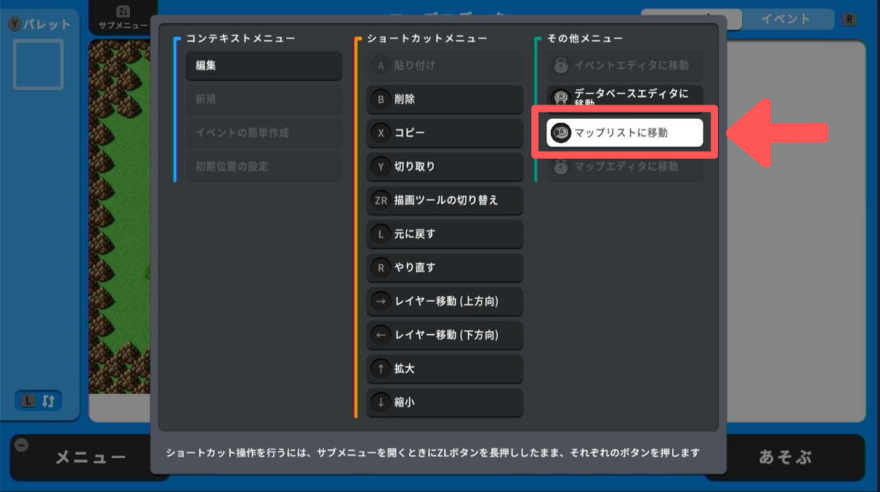Click stick icon beside マップエディタに移動
This screenshot has height=492, width=880.
pyautogui.click(x=561, y=167)
